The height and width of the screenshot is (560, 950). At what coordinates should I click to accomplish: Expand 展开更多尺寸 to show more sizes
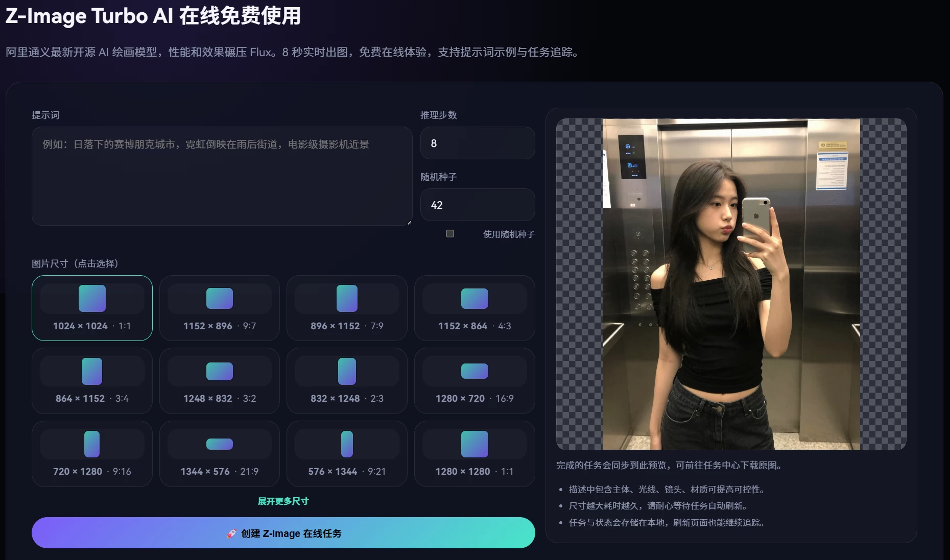[283, 501]
